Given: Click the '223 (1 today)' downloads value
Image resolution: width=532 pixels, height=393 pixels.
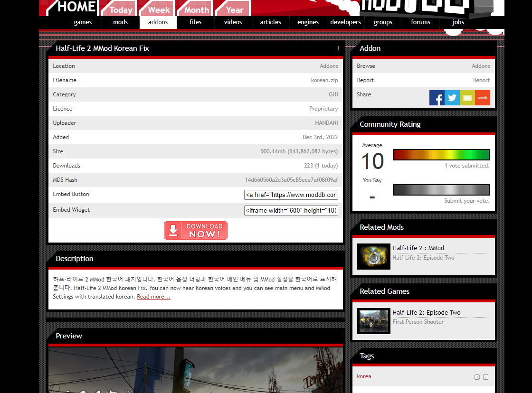Looking at the screenshot, I should pyautogui.click(x=321, y=166).
